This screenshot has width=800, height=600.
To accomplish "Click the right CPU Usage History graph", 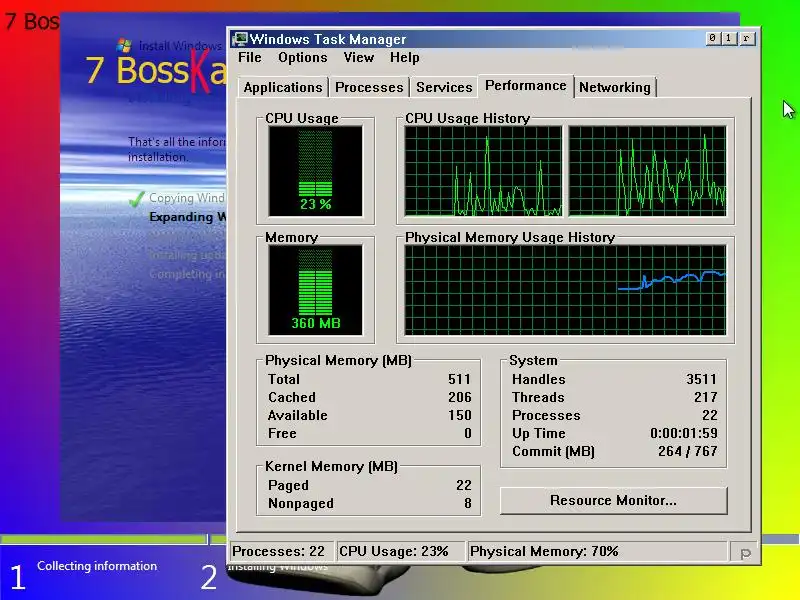I will pyautogui.click(x=647, y=171).
